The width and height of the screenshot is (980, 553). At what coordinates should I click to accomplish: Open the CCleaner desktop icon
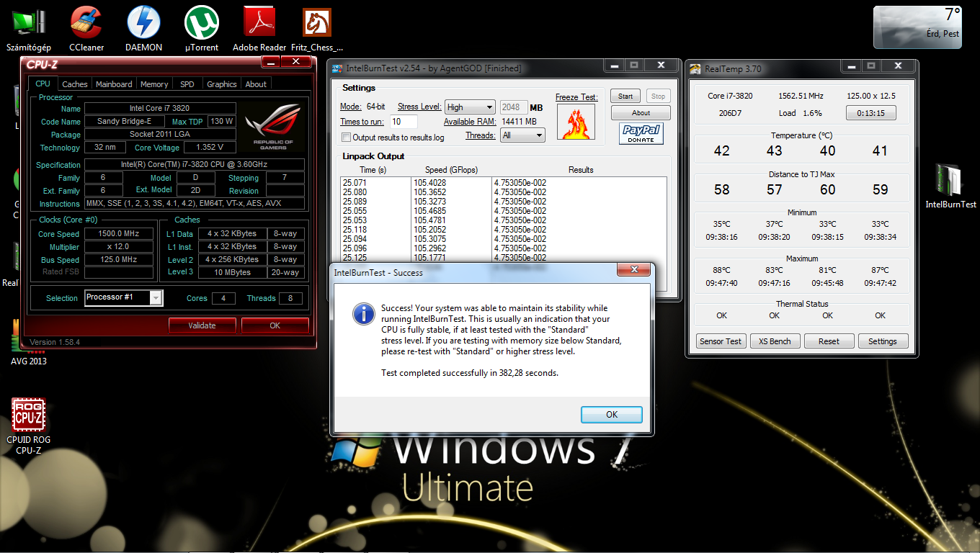point(86,29)
